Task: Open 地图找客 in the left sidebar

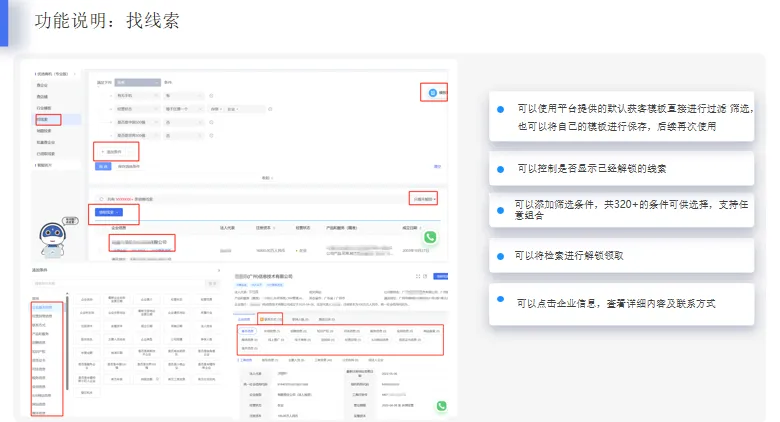Action: coord(44,131)
